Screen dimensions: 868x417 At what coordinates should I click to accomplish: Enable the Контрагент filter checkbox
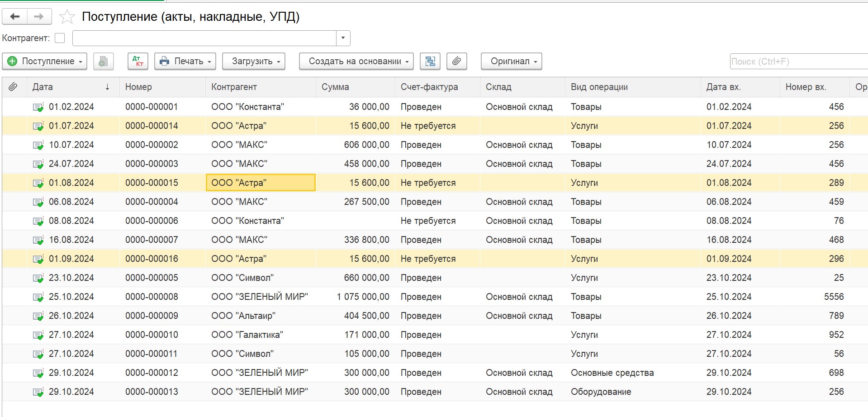(60, 38)
